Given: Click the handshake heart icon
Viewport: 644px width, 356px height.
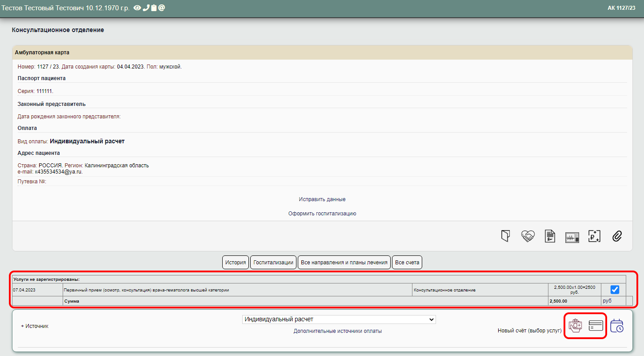Looking at the screenshot, I should tap(528, 236).
